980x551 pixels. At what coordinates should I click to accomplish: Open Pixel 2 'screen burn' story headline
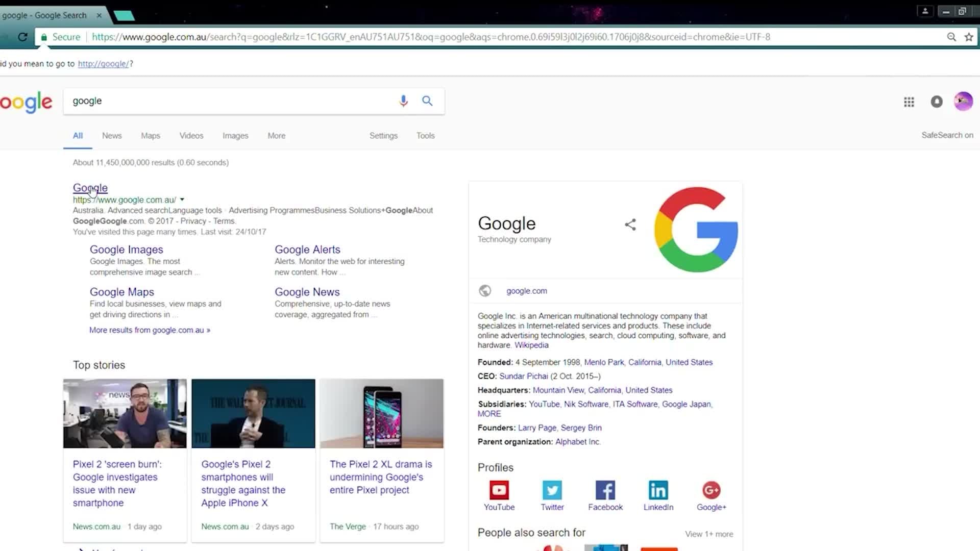pos(117,484)
